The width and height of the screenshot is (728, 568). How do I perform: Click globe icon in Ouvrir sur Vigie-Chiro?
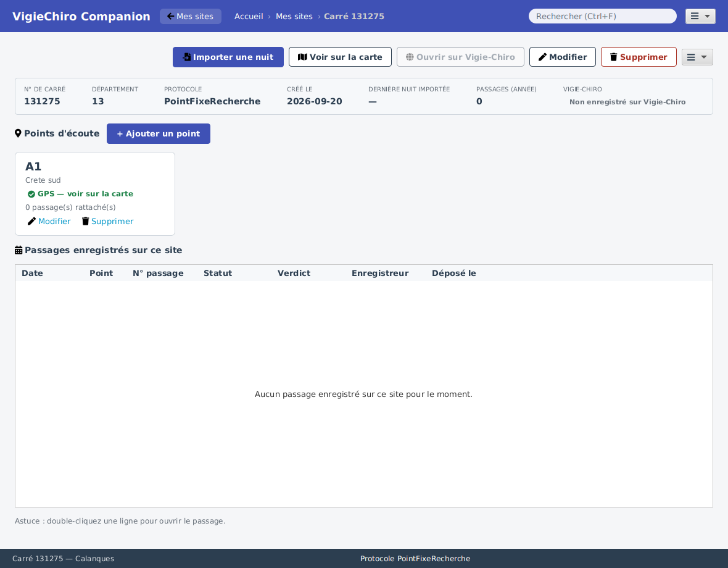click(x=410, y=57)
